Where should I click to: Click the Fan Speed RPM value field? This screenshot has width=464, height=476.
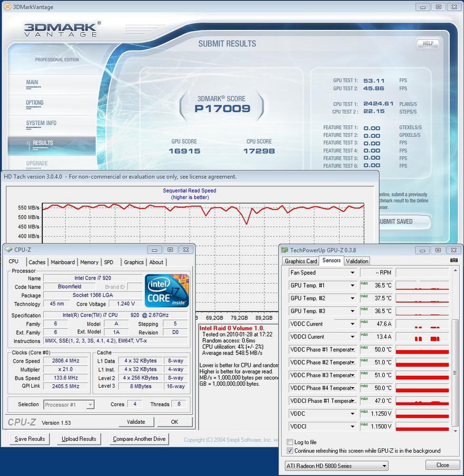pyautogui.click(x=377, y=272)
